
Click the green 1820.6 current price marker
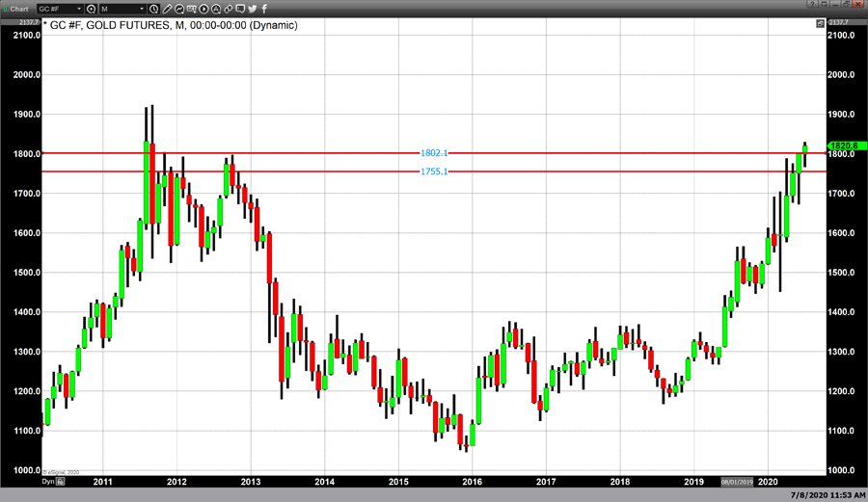click(847, 145)
